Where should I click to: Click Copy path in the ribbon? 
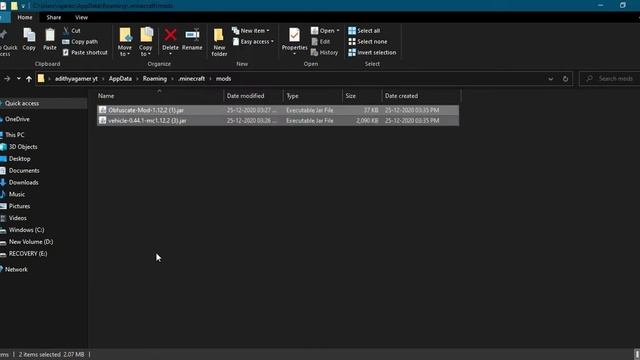(80, 42)
